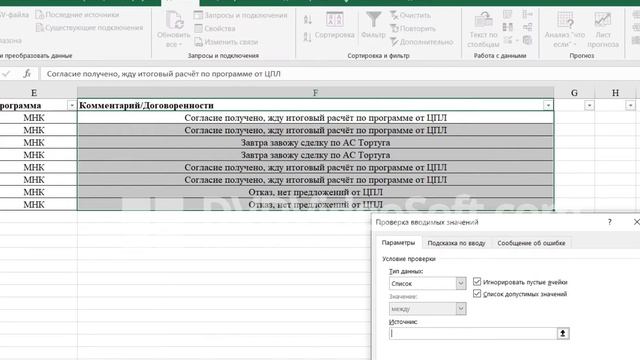The image size is (640, 360).
Task: Click the sort descending Z-A icon
Action: (x=308, y=38)
